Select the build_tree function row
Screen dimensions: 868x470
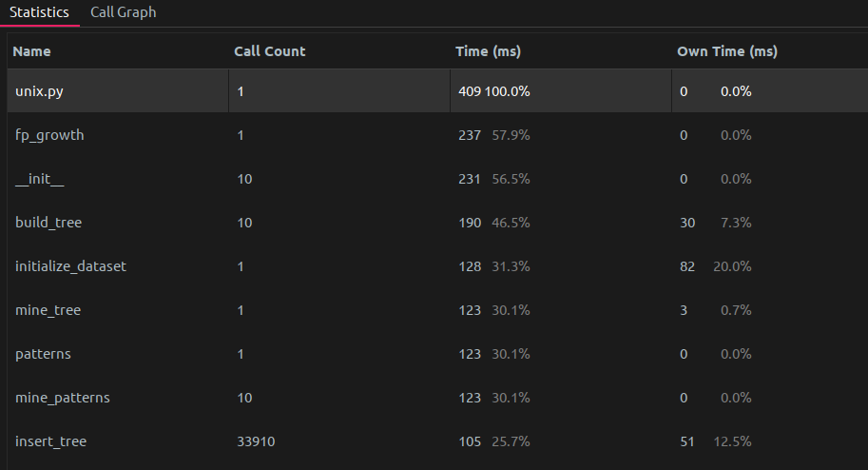coord(437,223)
